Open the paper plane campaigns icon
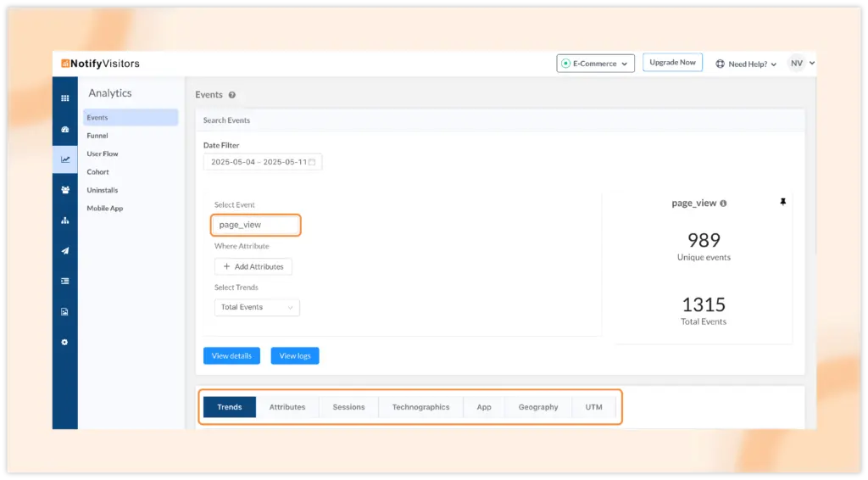Screen dimensions: 868x480 click(x=65, y=251)
